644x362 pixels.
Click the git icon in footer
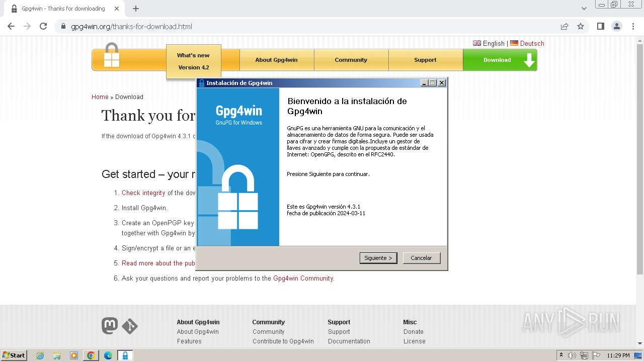tap(130, 326)
